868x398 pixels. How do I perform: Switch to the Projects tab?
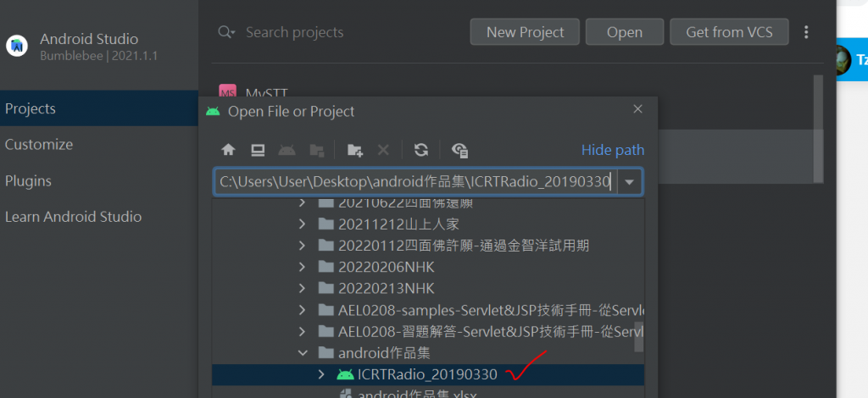(x=99, y=108)
